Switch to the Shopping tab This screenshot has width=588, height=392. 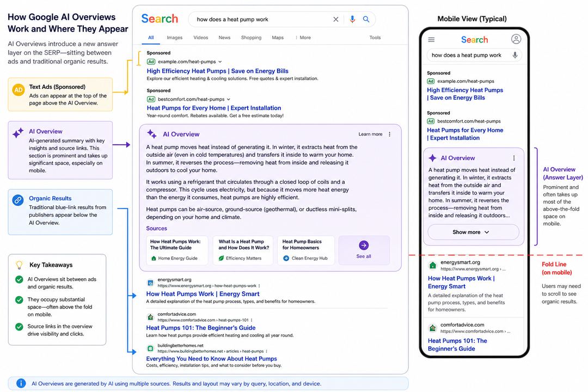(251, 38)
